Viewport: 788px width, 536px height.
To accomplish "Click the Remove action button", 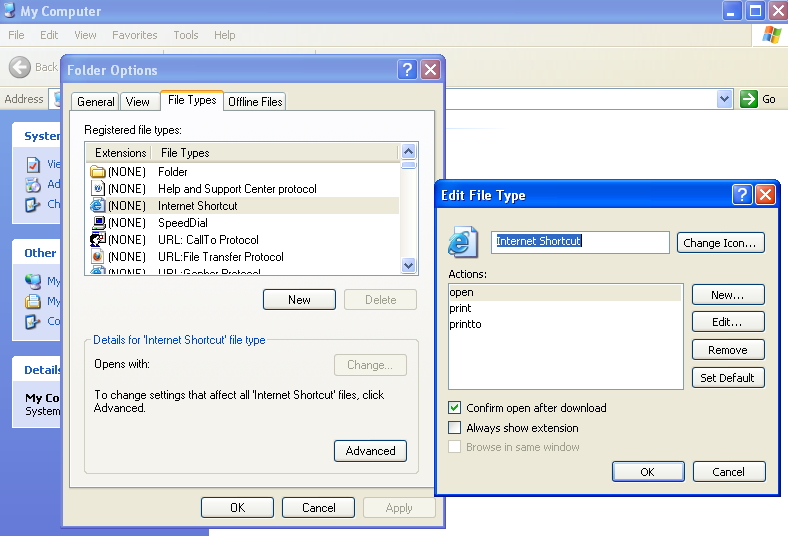I will point(728,350).
